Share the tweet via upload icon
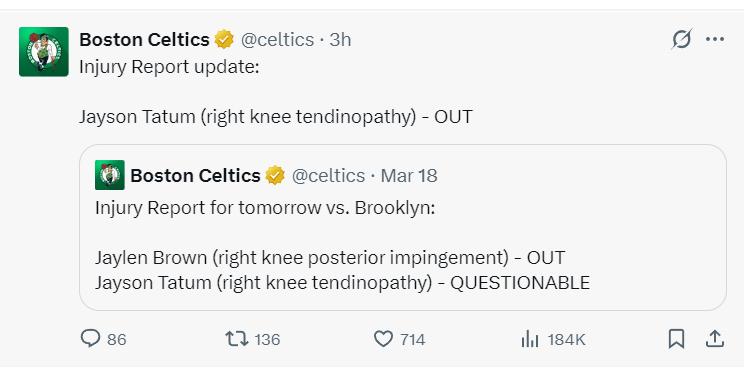The height and width of the screenshot is (370, 744). coord(715,339)
